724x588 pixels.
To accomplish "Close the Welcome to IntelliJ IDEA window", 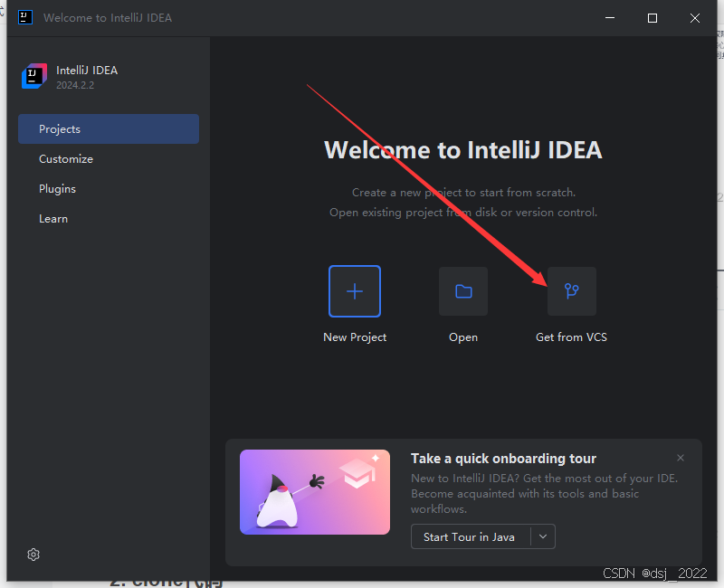I will (695, 18).
